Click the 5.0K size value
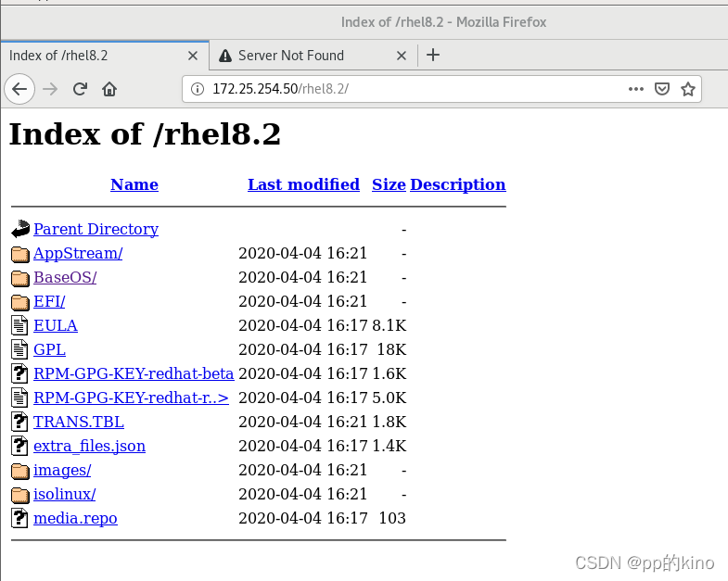This screenshot has height=581, width=728. pyautogui.click(x=390, y=398)
